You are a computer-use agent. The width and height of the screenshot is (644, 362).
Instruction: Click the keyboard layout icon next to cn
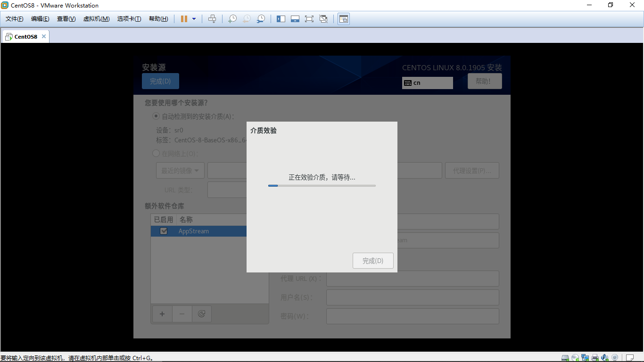408,83
